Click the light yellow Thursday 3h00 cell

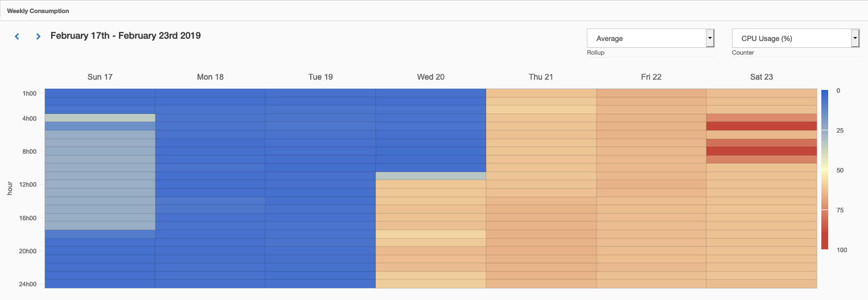click(541, 110)
